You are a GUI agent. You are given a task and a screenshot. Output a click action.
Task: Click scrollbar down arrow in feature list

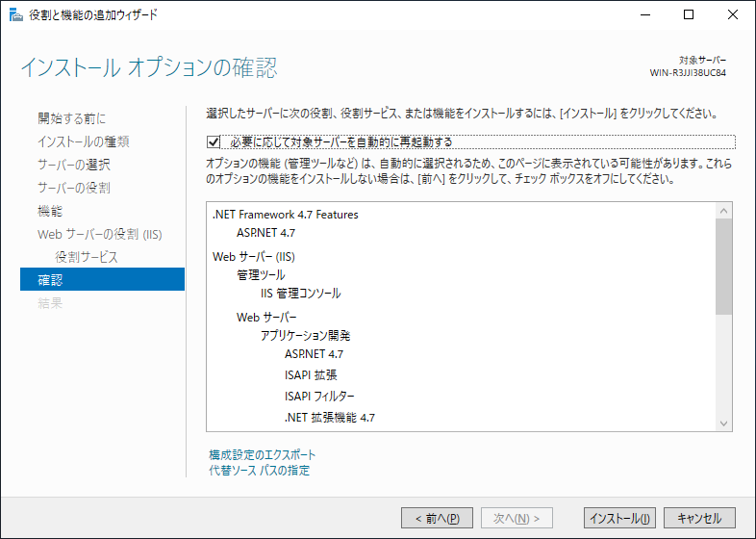click(x=724, y=423)
